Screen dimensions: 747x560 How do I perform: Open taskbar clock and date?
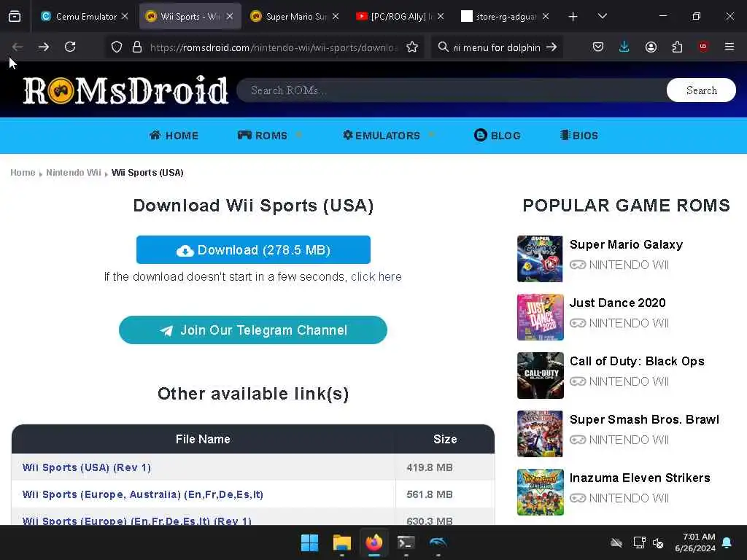(x=695, y=542)
